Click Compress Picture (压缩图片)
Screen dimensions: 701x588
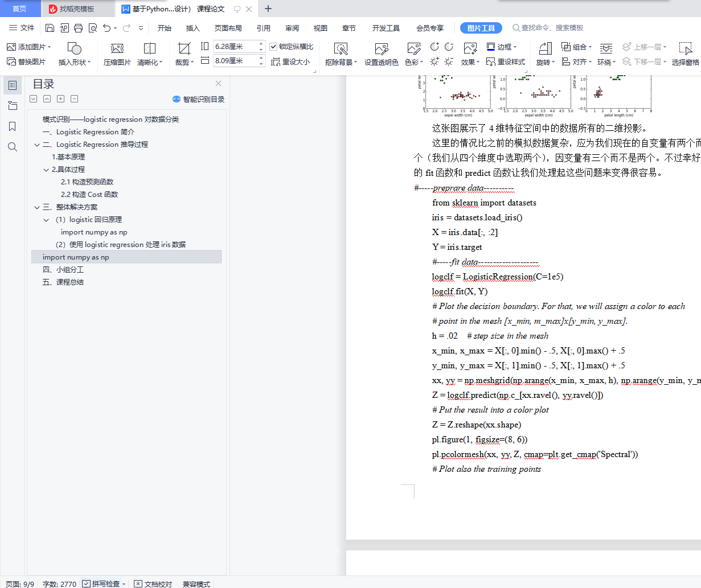[117, 55]
